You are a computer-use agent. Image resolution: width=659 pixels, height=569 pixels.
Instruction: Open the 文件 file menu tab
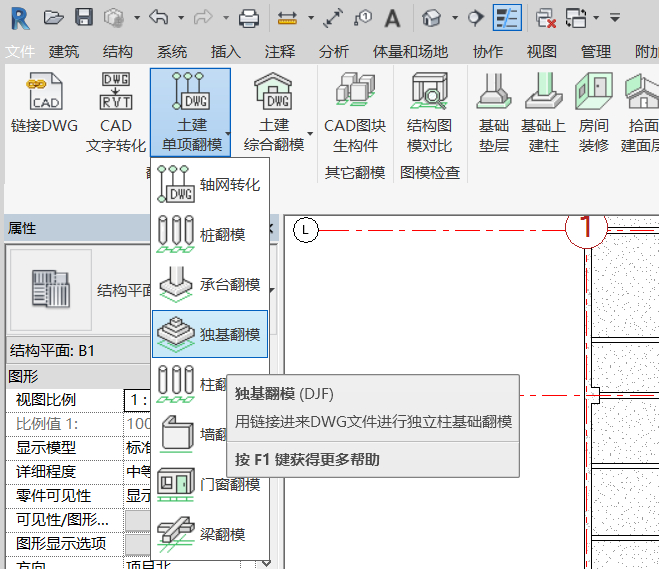pyautogui.click(x=20, y=52)
